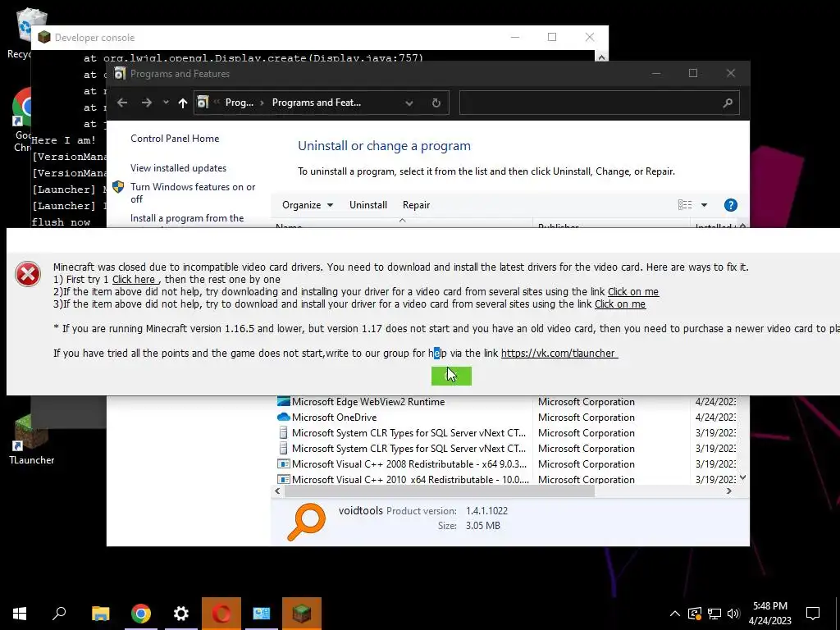Click the Developer console title icon
This screenshot has height=630, width=840.
[x=44, y=38]
